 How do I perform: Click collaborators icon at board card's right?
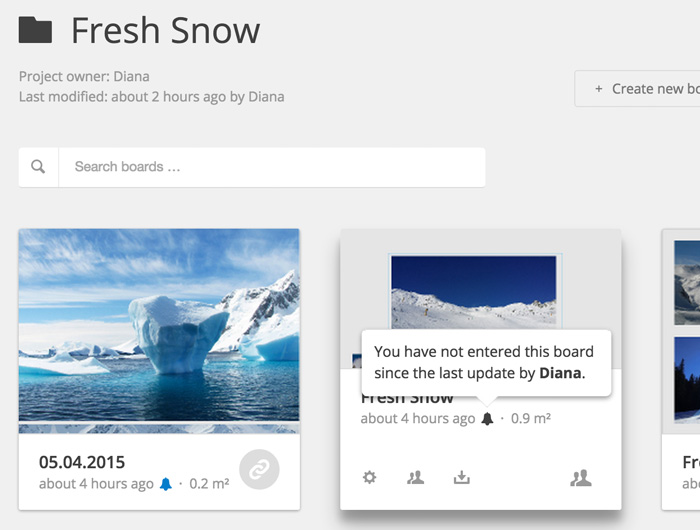coord(581,478)
